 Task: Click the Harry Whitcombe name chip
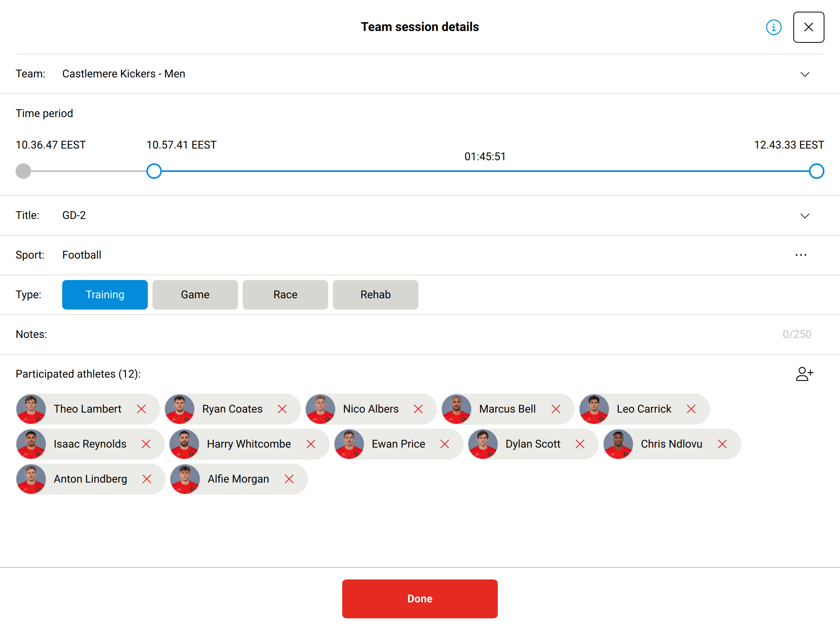tap(249, 444)
